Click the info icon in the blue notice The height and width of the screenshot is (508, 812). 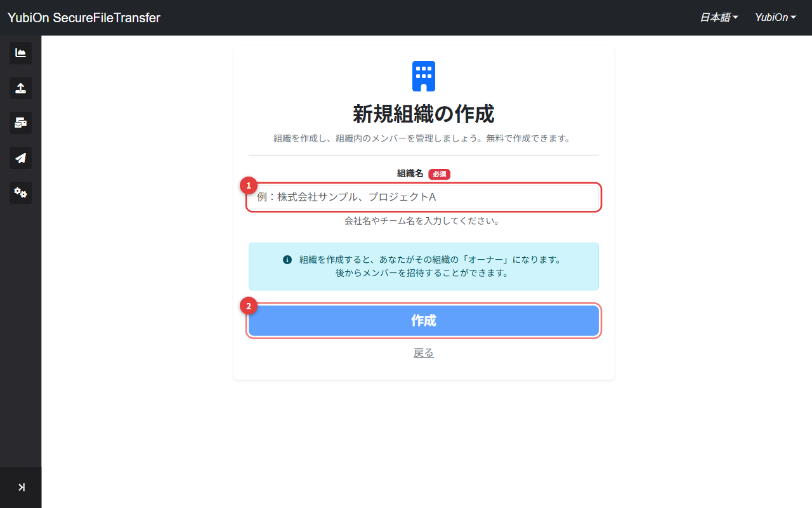(287, 260)
